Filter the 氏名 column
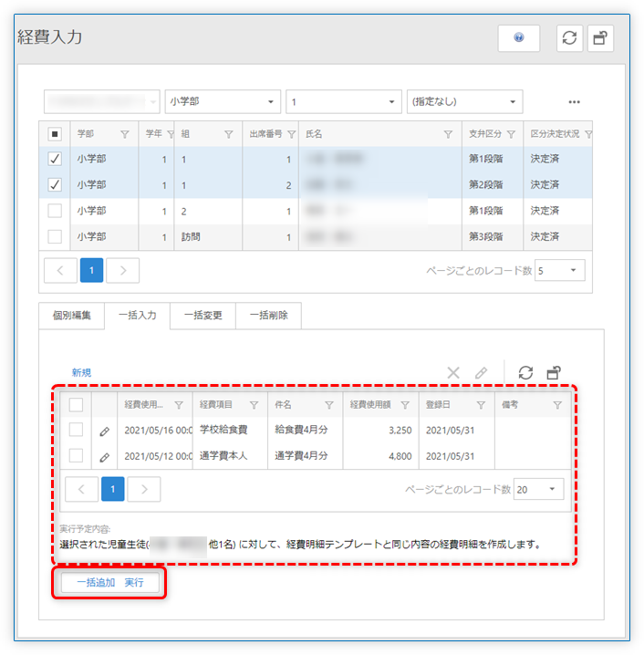This screenshot has height=655, width=644. click(x=448, y=134)
